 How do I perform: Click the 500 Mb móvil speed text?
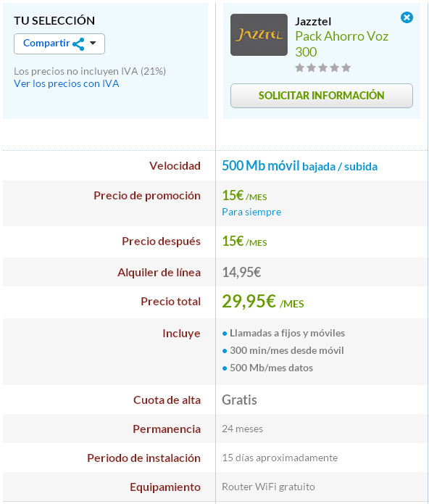click(x=261, y=166)
